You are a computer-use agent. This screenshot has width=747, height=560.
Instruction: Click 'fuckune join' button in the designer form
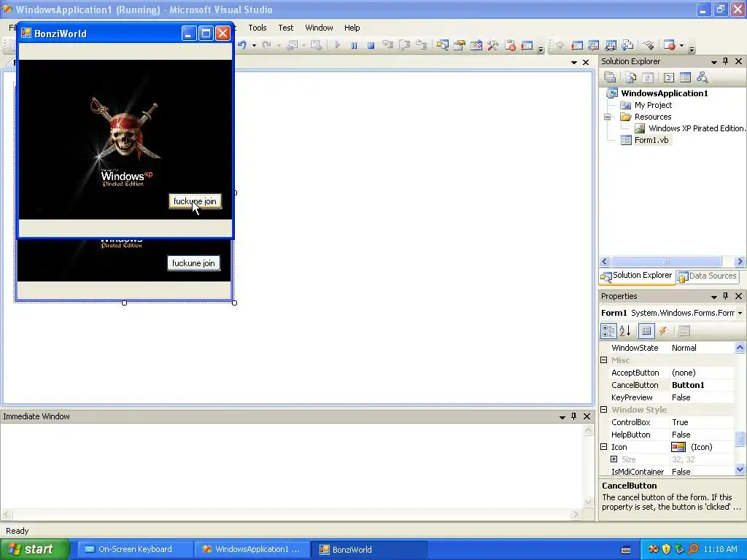tap(193, 262)
